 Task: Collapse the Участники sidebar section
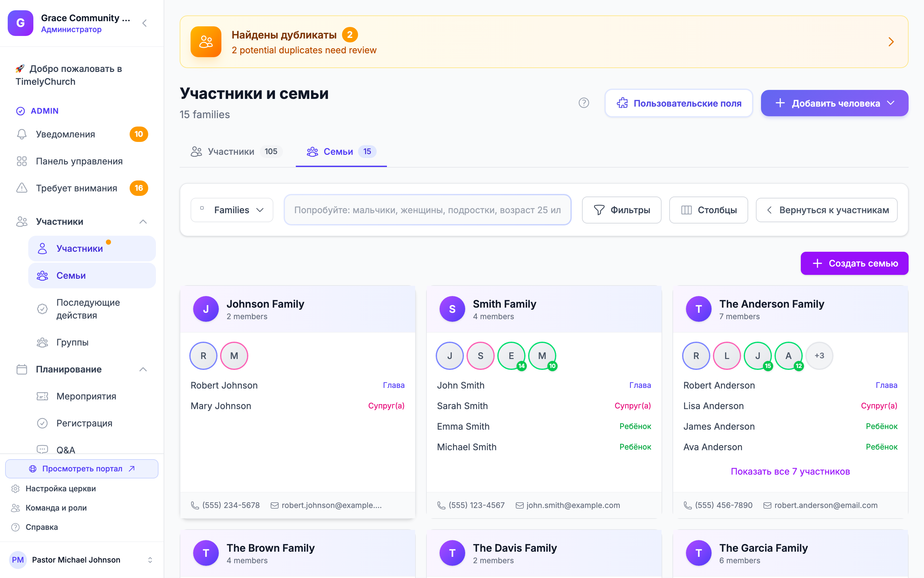coord(143,222)
